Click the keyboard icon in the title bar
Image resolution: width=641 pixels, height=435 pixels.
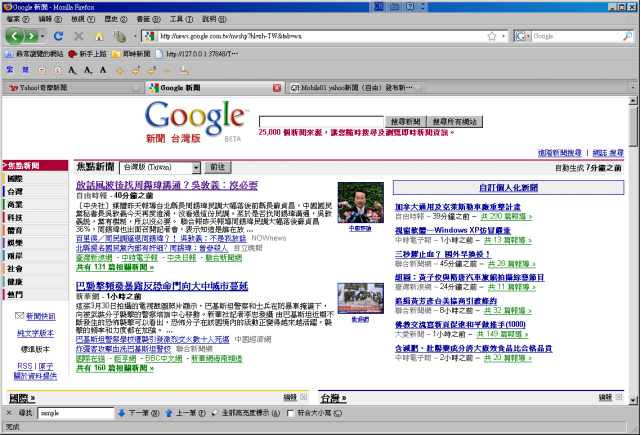tap(394, 7)
